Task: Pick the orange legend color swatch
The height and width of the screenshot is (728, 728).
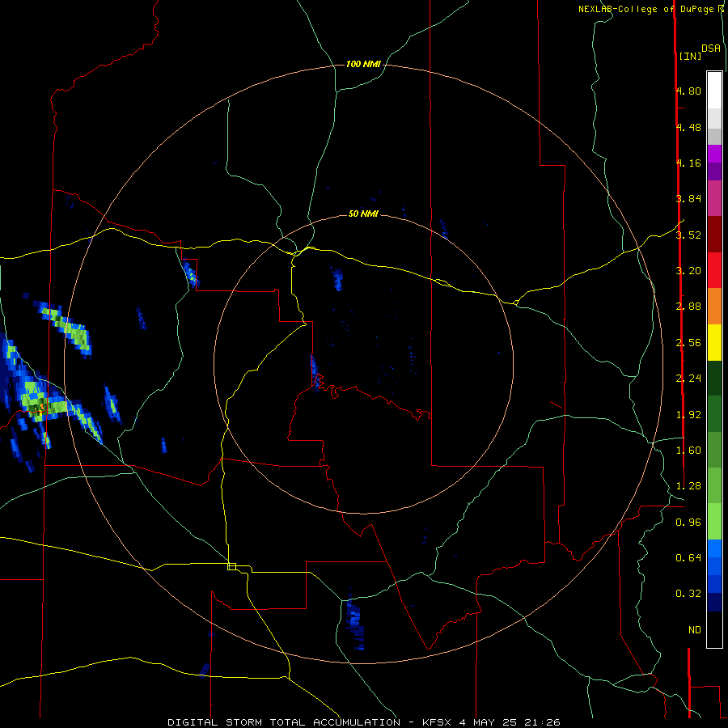Action: [714, 307]
